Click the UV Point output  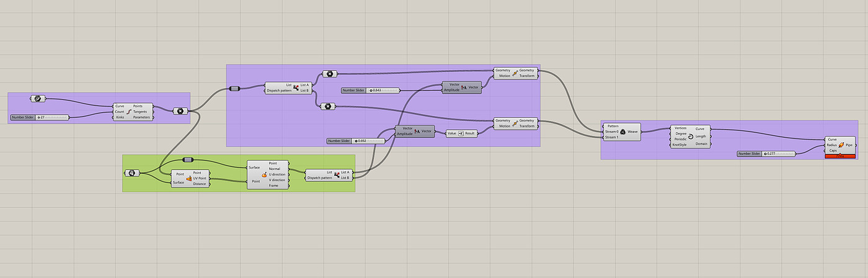(200, 178)
